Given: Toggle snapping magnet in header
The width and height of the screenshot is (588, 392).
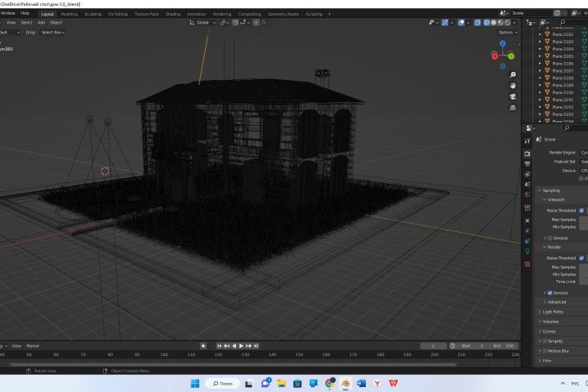Looking at the screenshot, I should point(235,23).
